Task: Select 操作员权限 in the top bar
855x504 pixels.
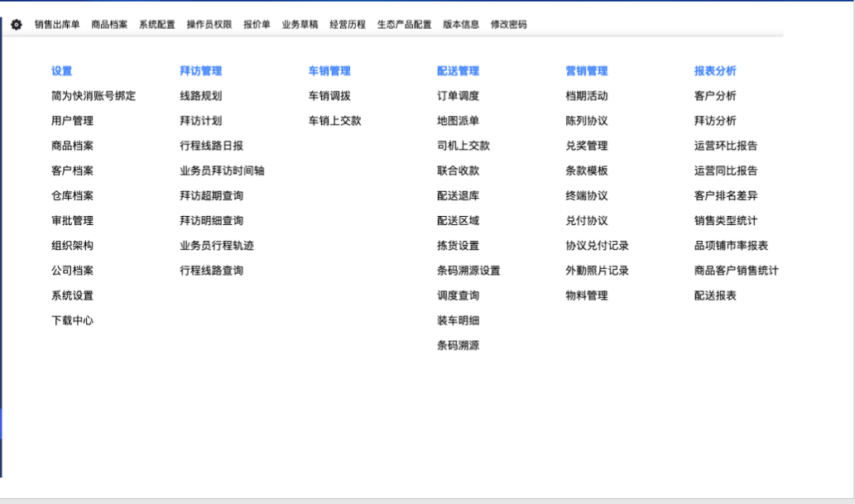Action: [209, 25]
